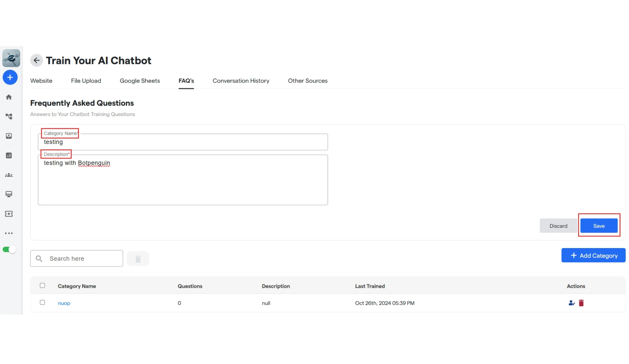
Task: Open the Other Sources tab
Action: (x=308, y=81)
